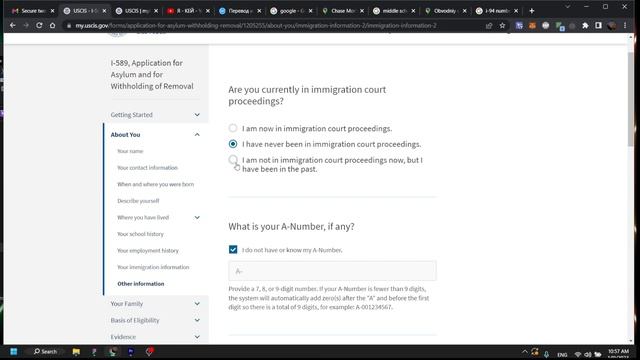Close the Chase tab
The width and height of the screenshot is (640, 360).
[x=362, y=11]
